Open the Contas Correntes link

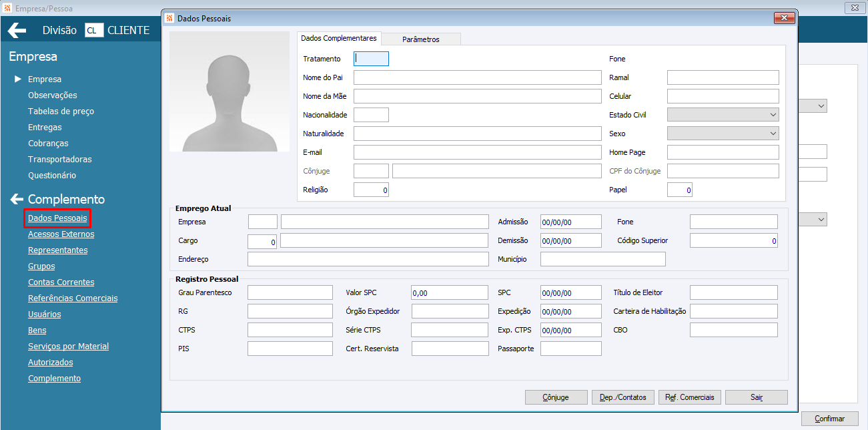pos(61,282)
